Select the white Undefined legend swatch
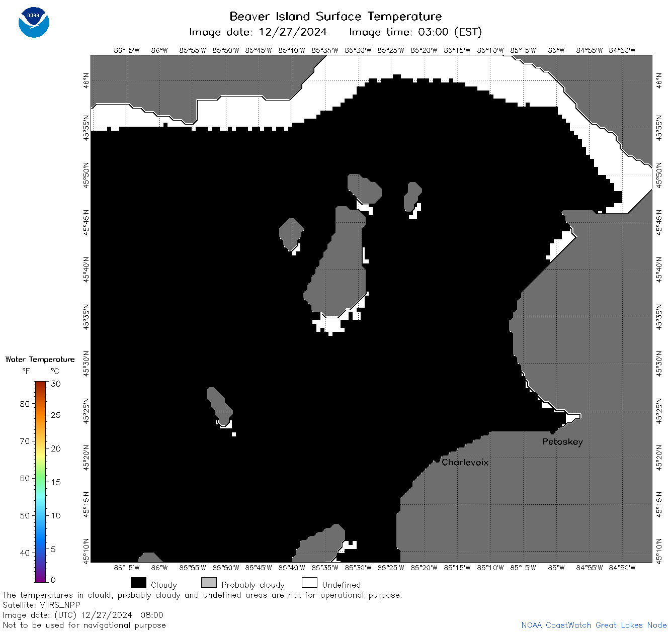 (309, 583)
